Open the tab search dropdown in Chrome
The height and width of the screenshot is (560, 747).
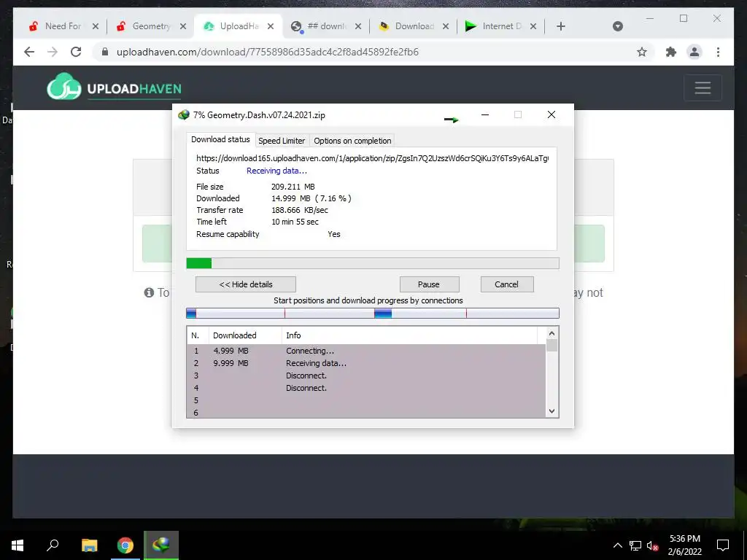(x=617, y=27)
